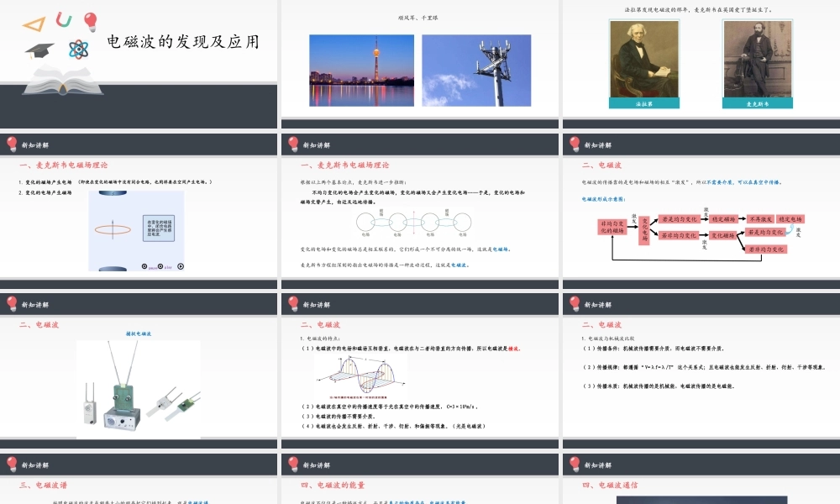This screenshot has width=840, height=504.
Task: Click the caption 顺风耳、千里眼
Action: click(x=418, y=18)
